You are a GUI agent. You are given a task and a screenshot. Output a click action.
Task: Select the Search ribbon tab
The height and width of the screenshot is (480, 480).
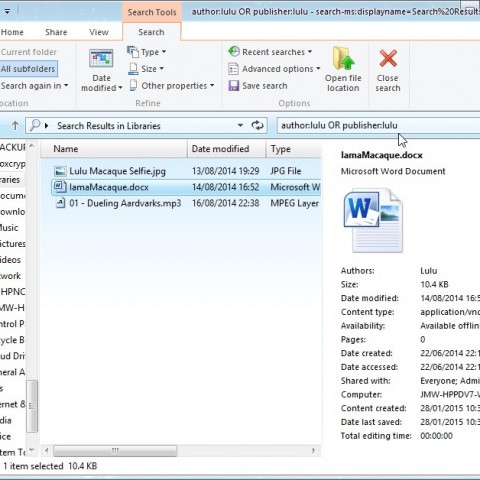coord(151,32)
